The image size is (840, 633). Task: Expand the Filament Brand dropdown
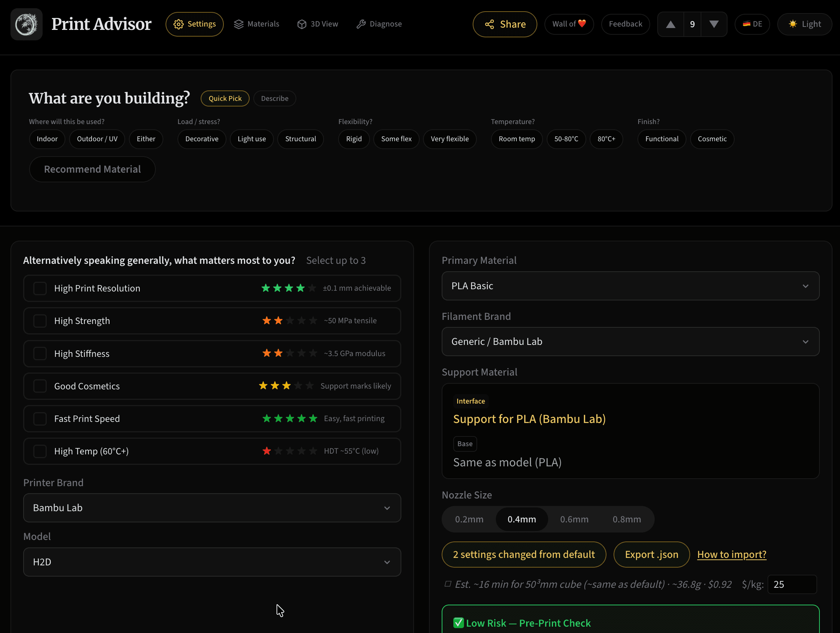(x=630, y=342)
